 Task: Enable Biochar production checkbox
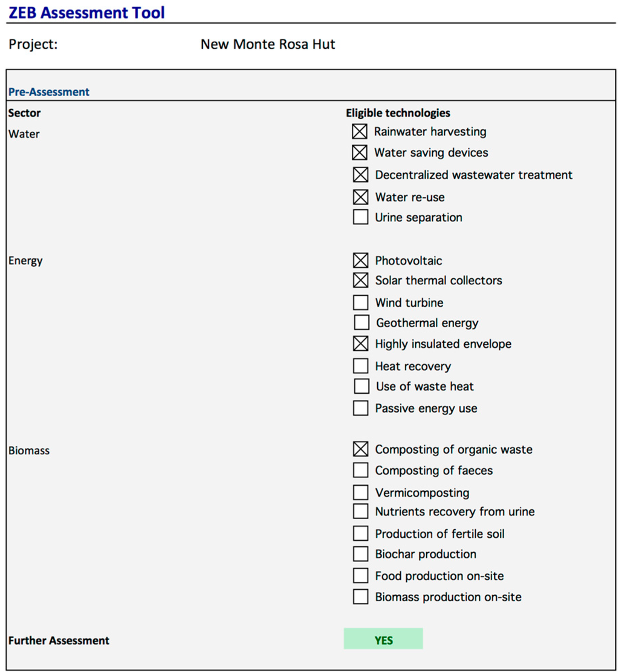click(360, 554)
